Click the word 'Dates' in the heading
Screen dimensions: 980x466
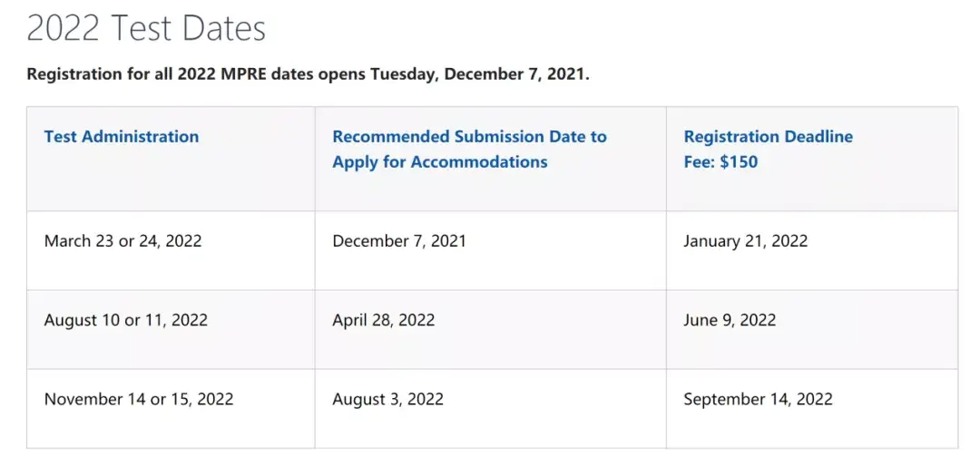click(x=223, y=28)
